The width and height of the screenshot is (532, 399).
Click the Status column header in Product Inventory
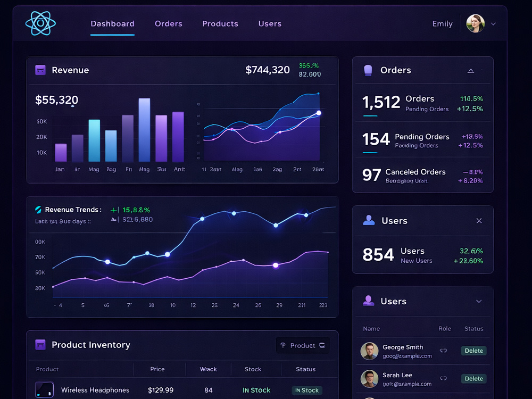click(305, 369)
